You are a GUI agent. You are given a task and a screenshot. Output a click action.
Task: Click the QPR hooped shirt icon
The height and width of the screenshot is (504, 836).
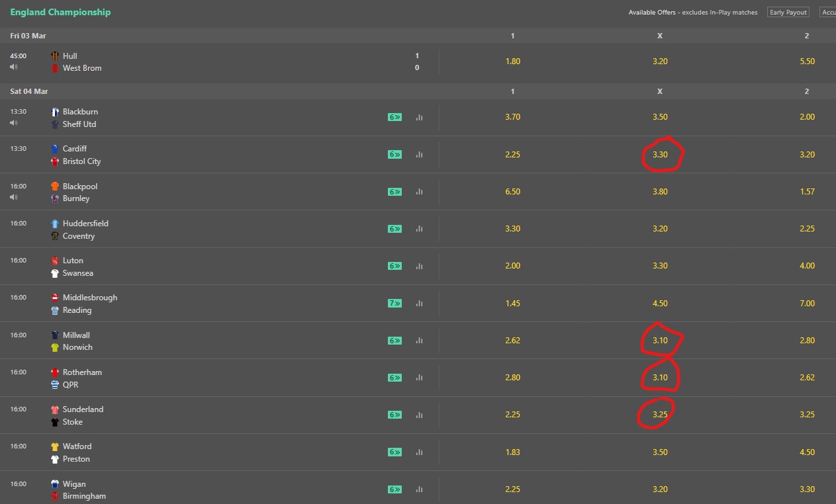pyautogui.click(x=55, y=385)
